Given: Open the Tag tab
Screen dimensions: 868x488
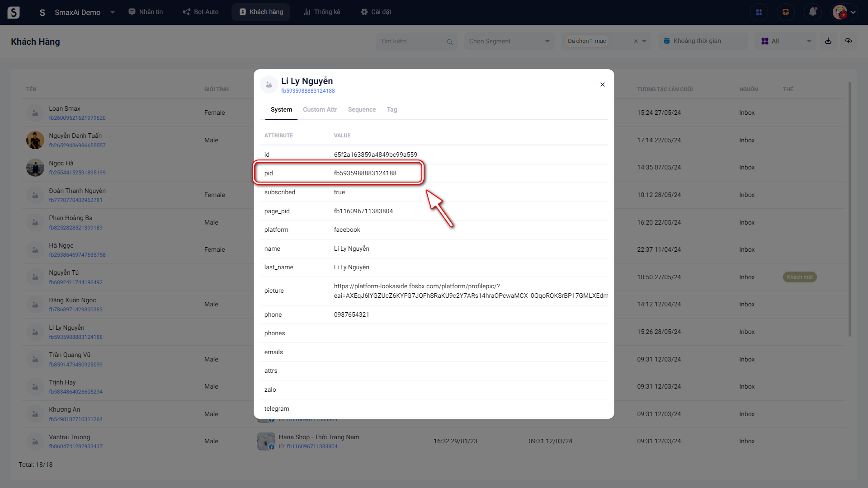Looking at the screenshot, I should (x=392, y=110).
